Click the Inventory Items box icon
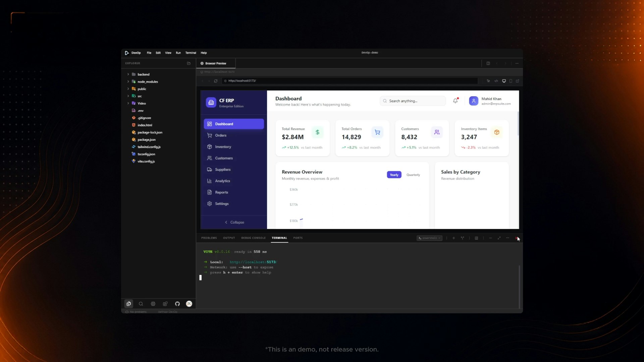 pos(497,132)
